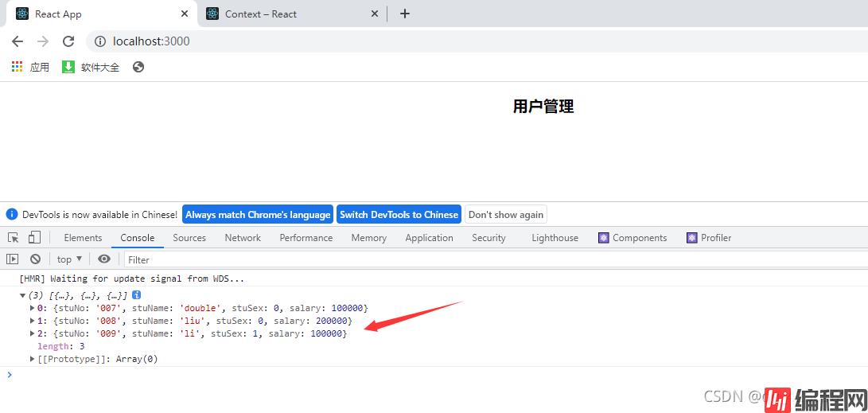Open live expression eye icon
Image resolution: width=868 pixels, height=413 pixels.
click(x=104, y=259)
